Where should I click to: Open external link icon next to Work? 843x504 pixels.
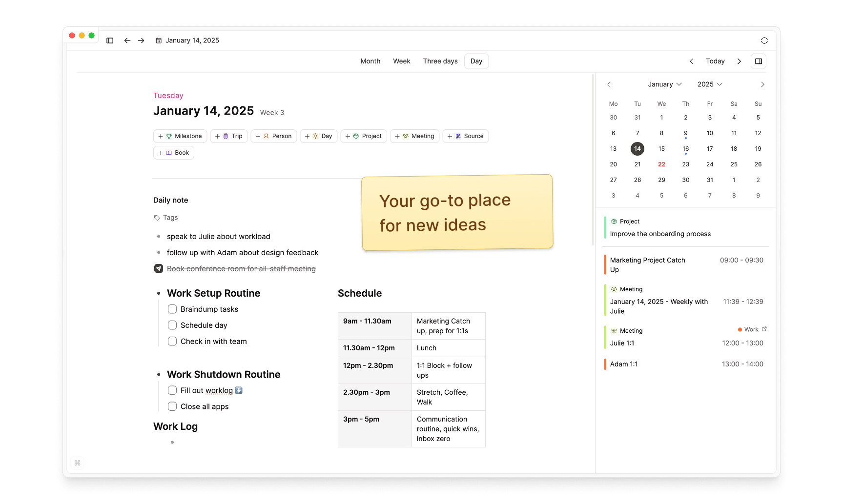pyautogui.click(x=764, y=329)
